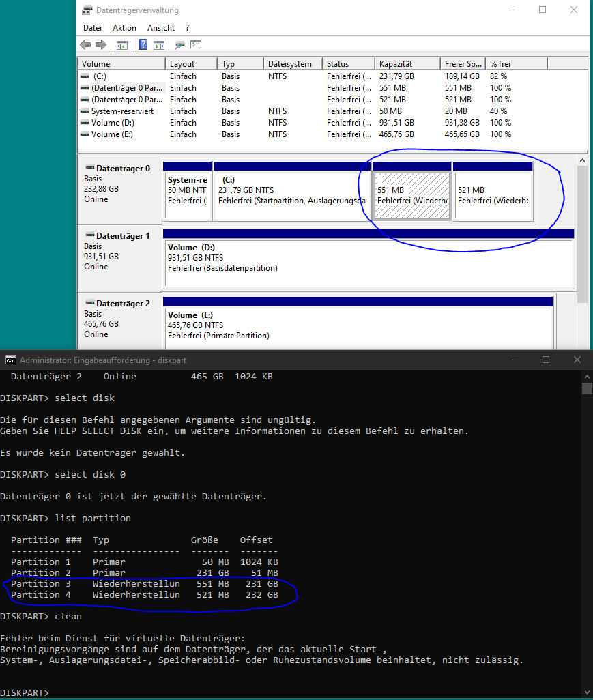Click the disk view scrollbar up arrow
This screenshot has height=700, width=593.
582,160
